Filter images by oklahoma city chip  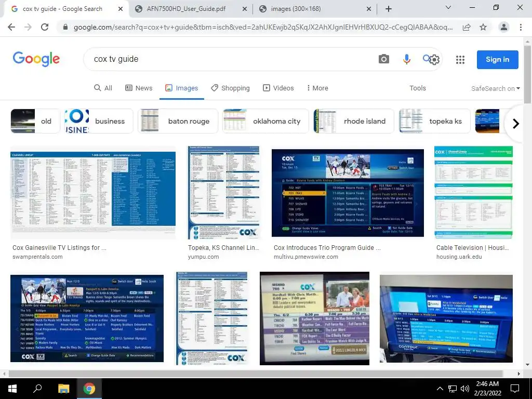[x=265, y=121]
